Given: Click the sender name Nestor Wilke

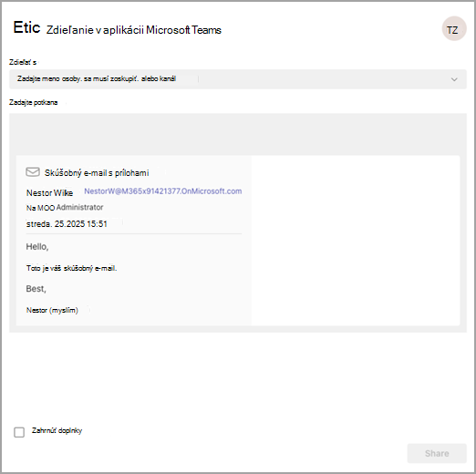Looking at the screenshot, I should coord(49,193).
